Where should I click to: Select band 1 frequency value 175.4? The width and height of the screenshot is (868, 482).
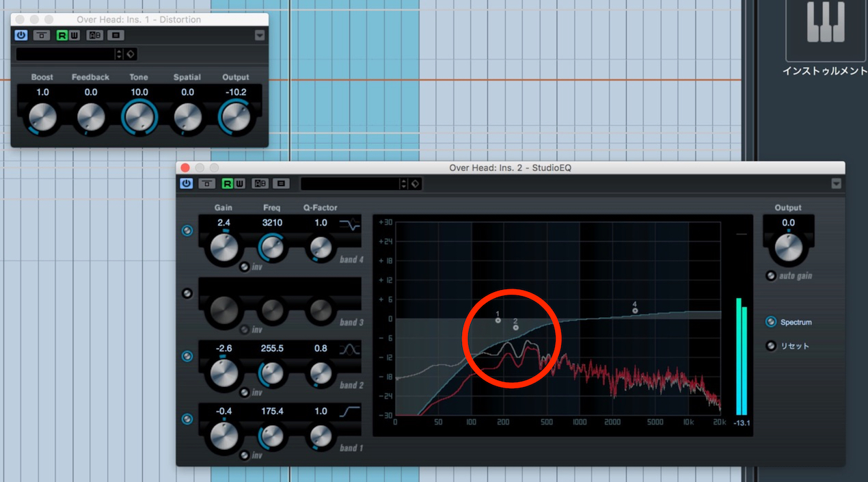pyautogui.click(x=272, y=411)
